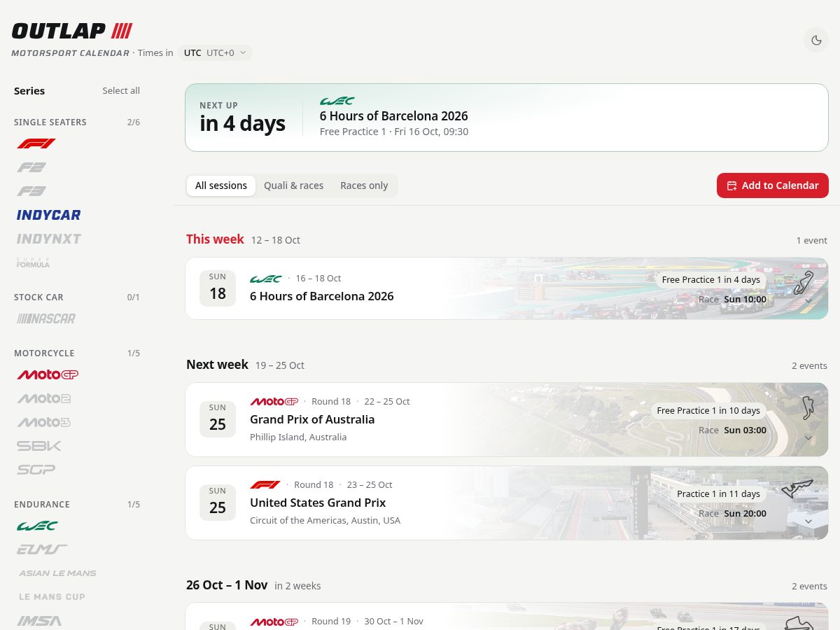
Task: Toggle the F3 series filter
Action: 31,191
